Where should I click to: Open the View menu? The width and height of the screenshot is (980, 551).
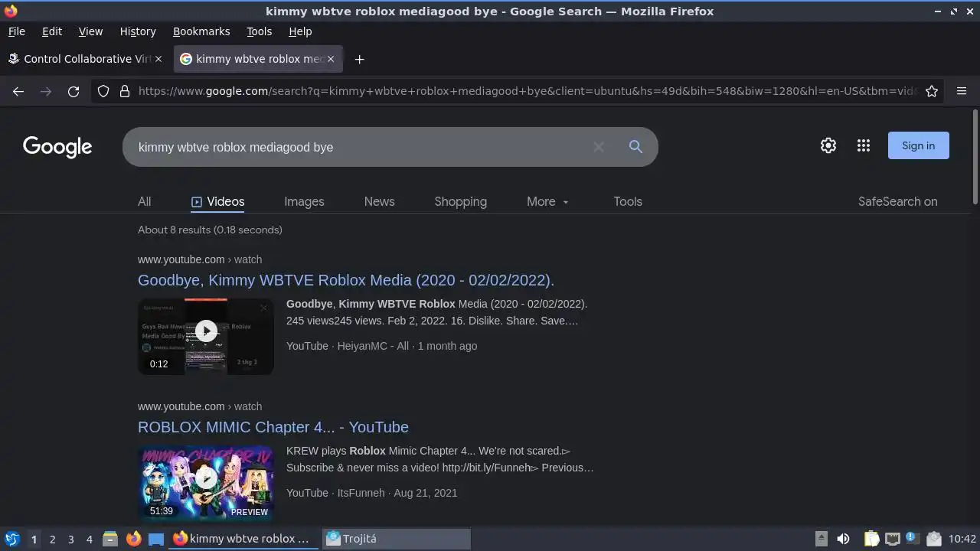tap(90, 31)
